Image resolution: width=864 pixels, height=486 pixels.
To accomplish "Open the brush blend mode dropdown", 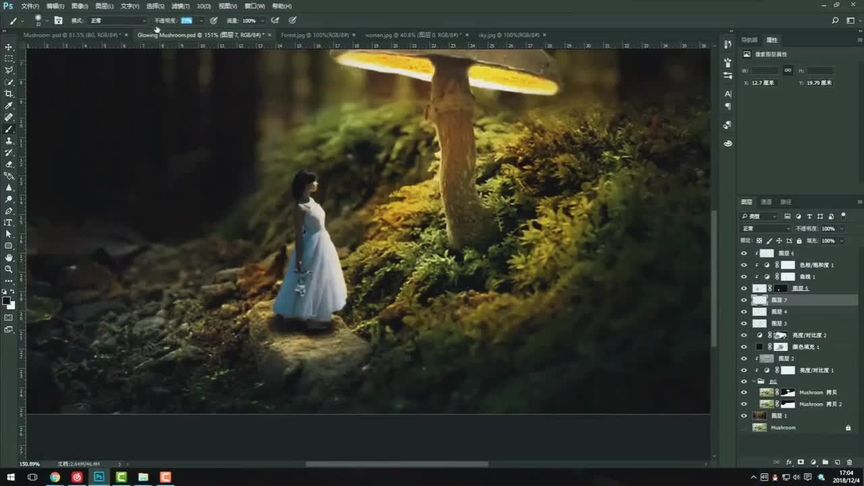I will pos(118,20).
